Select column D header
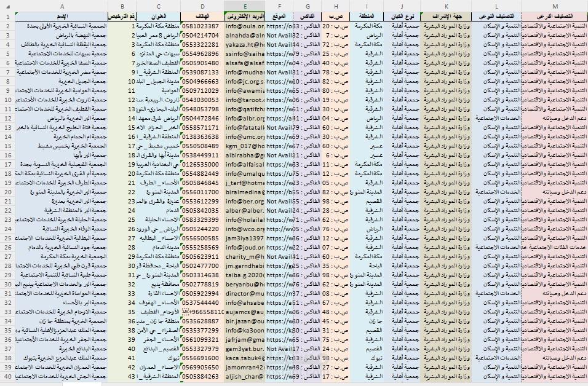Viewport: 588px width, 386px height. tap(202, 6)
